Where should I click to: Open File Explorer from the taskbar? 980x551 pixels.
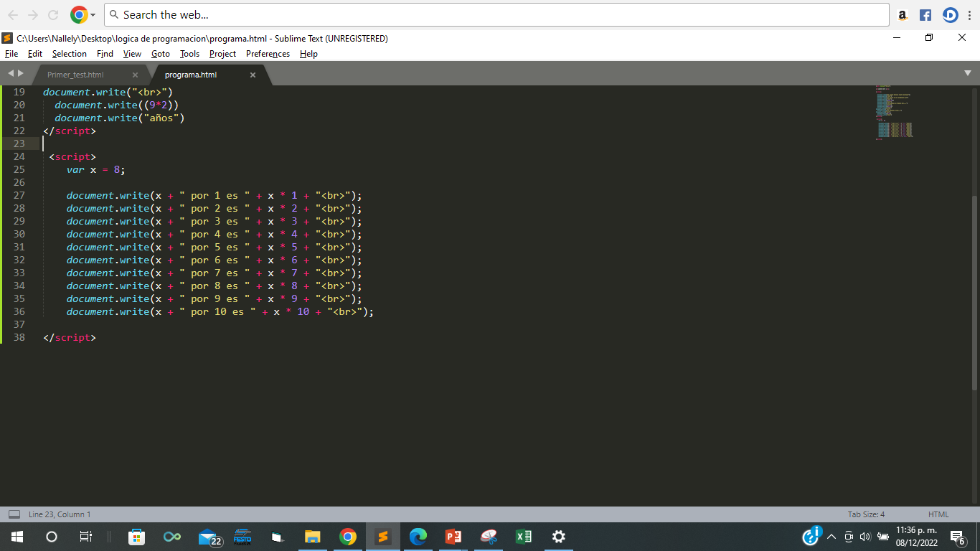pyautogui.click(x=312, y=537)
